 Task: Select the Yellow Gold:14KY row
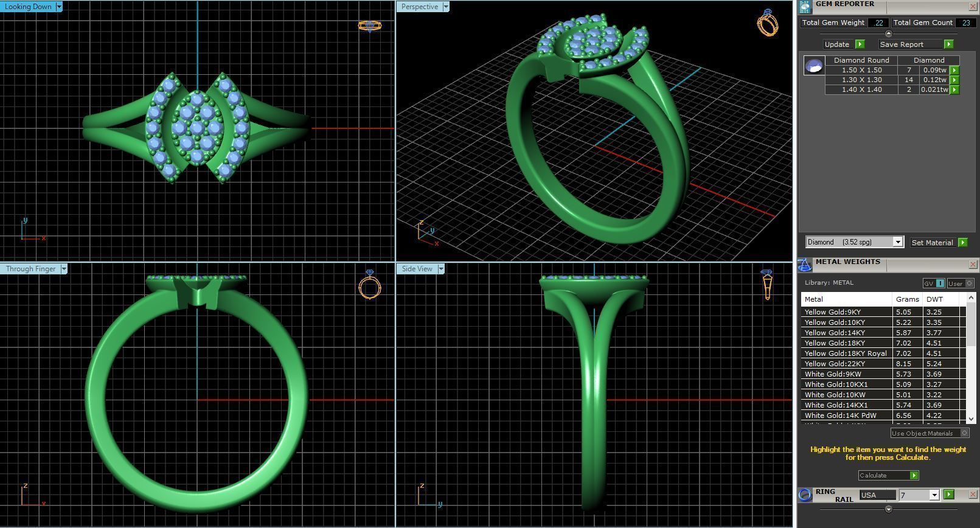coord(883,333)
